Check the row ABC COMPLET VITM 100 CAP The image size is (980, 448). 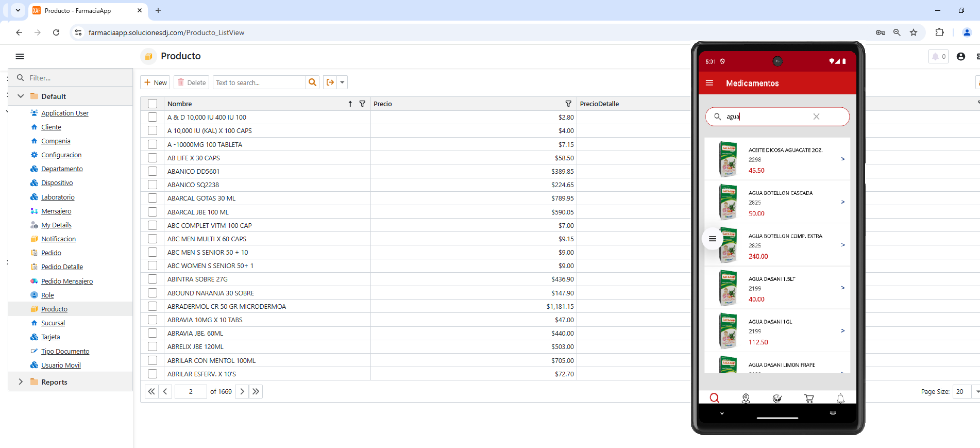click(153, 225)
